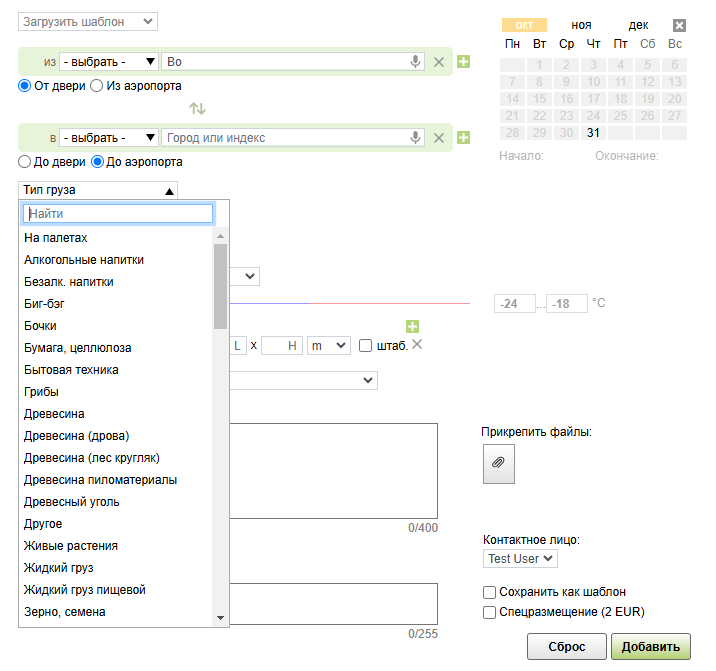This screenshot has height=671, width=716.
Task: Clear the origin field with X icon
Action: click(x=438, y=62)
